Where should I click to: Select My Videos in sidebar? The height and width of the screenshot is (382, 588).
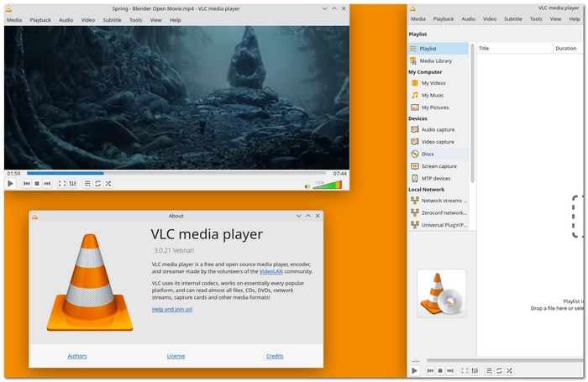[438, 83]
